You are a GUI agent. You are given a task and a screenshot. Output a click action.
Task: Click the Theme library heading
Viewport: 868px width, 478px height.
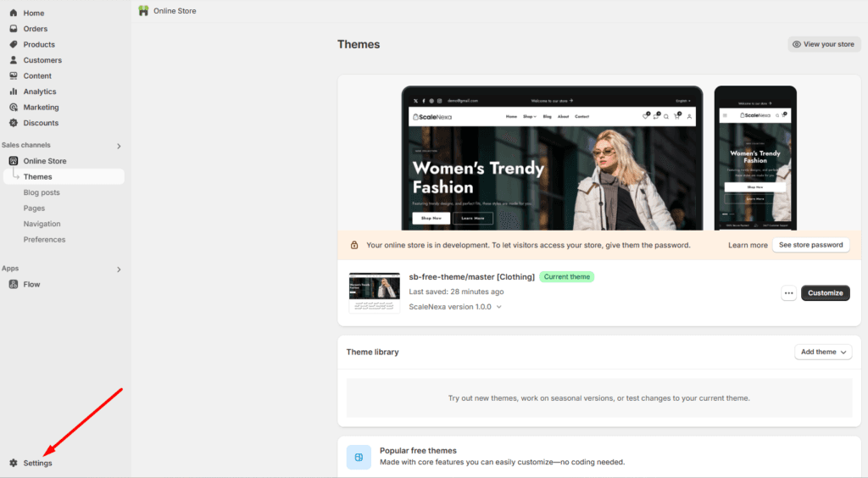[373, 352]
